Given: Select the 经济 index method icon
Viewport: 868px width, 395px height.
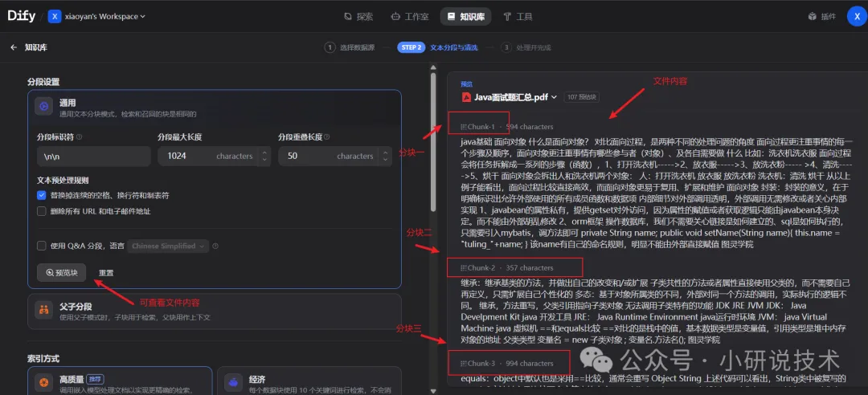Looking at the screenshot, I should pos(234,381).
